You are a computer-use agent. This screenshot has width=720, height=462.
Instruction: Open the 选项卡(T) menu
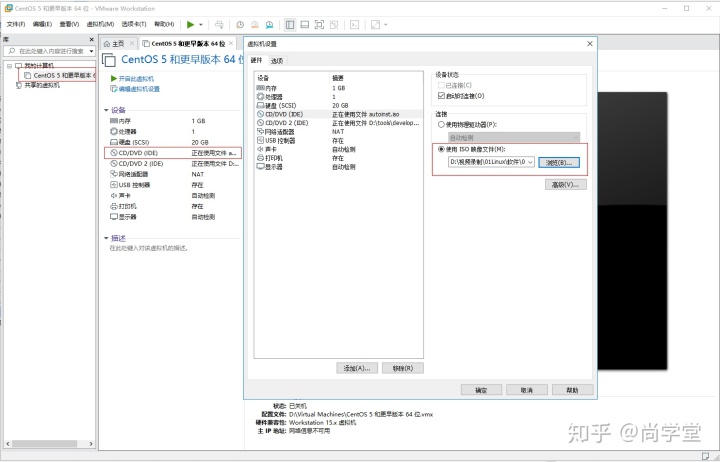tap(134, 24)
